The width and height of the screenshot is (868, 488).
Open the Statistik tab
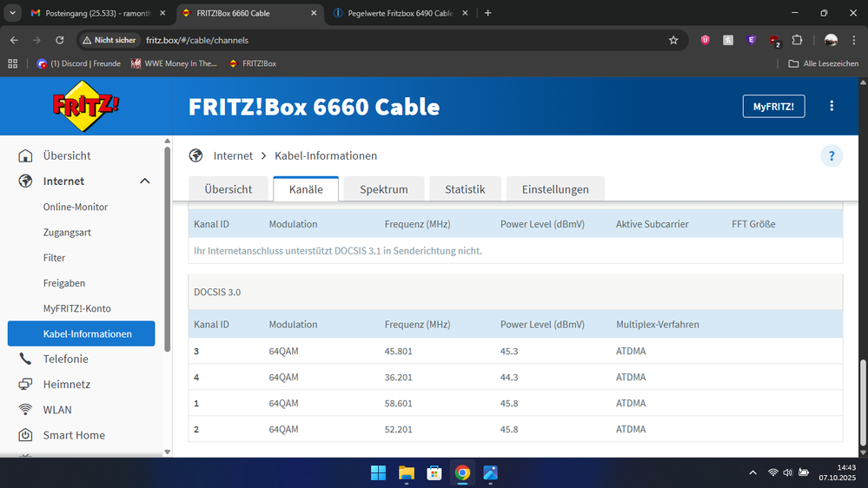(465, 189)
